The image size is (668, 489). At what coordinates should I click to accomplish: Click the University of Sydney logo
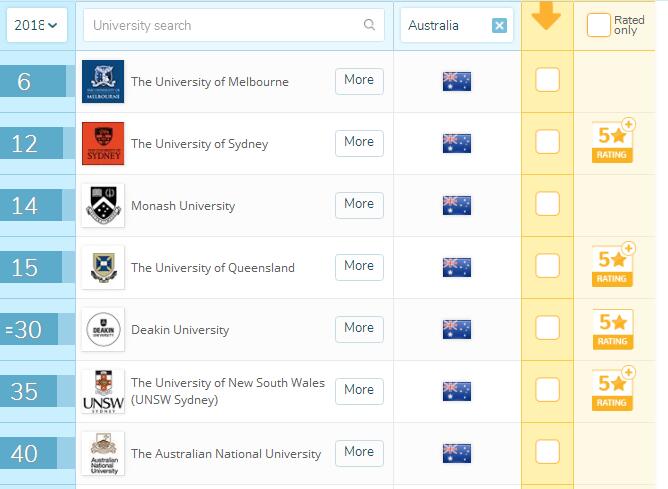(x=103, y=143)
